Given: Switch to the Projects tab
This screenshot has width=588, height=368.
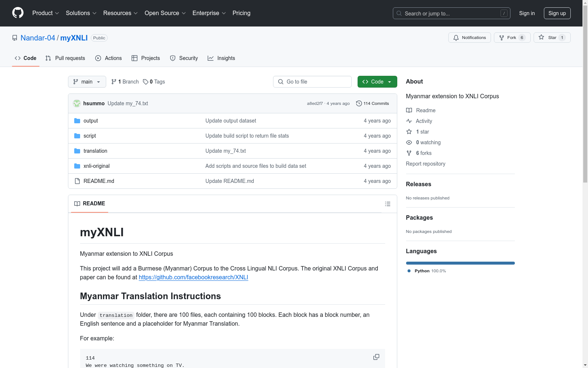Looking at the screenshot, I should [146, 58].
